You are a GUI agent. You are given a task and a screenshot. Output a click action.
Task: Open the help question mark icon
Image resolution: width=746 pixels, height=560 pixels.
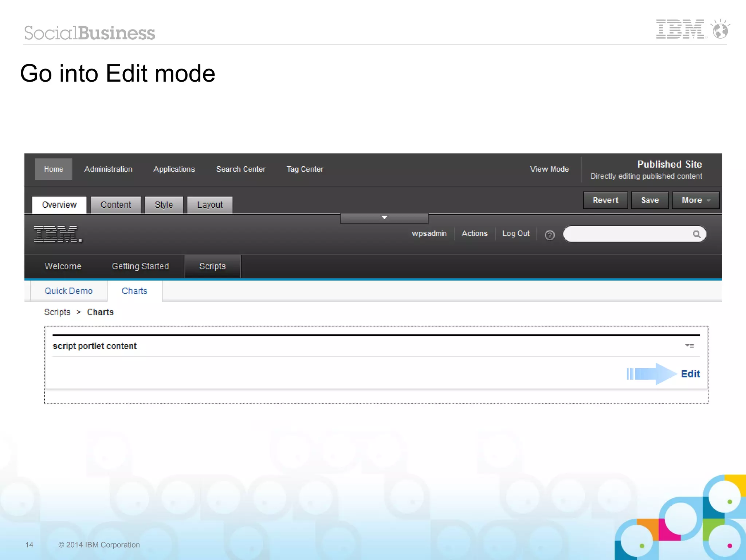tap(550, 235)
